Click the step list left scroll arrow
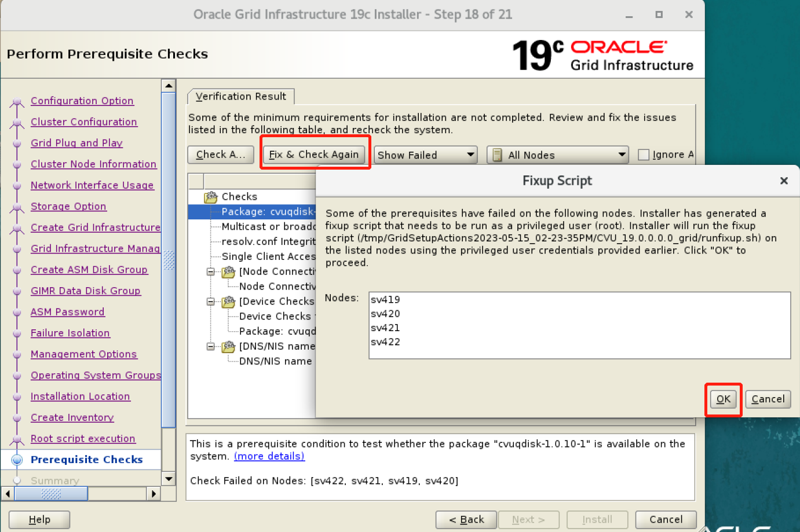The width and height of the screenshot is (800, 532). click(x=8, y=494)
